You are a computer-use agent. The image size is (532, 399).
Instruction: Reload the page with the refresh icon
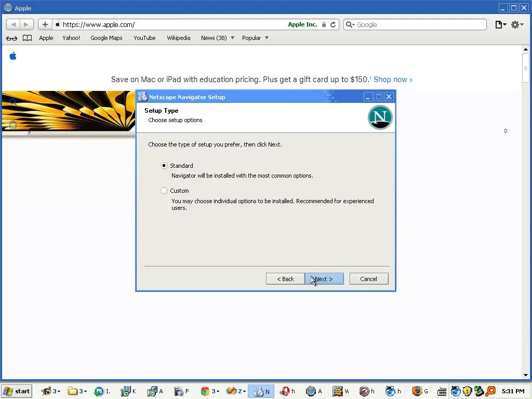(x=333, y=24)
